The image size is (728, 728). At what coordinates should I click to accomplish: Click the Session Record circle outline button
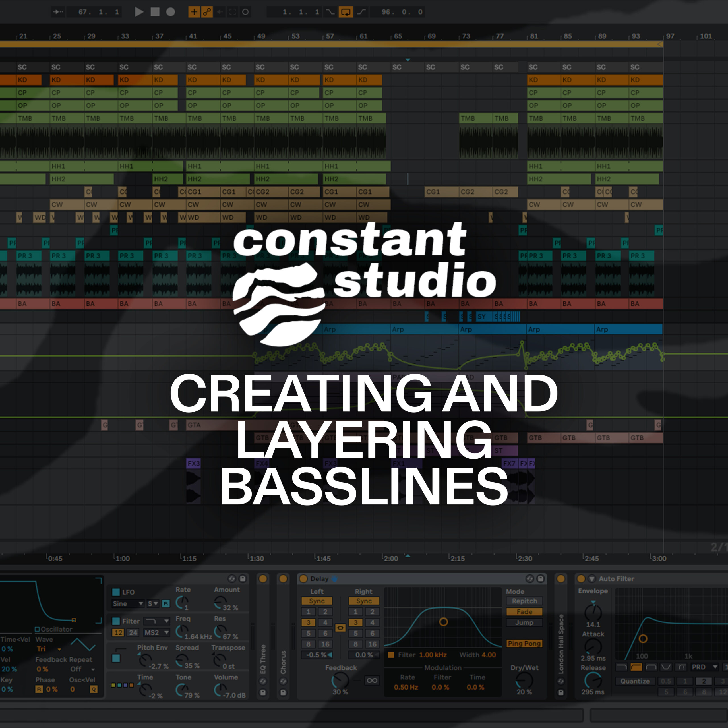[245, 12]
